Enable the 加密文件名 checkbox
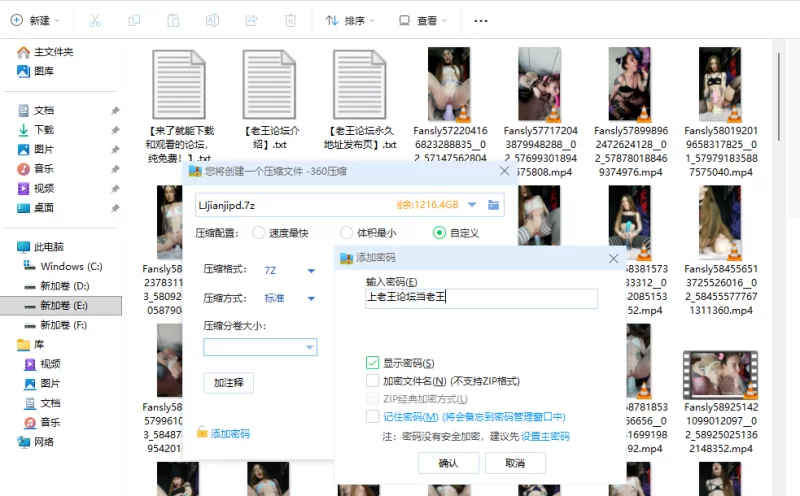 click(373, 381)
